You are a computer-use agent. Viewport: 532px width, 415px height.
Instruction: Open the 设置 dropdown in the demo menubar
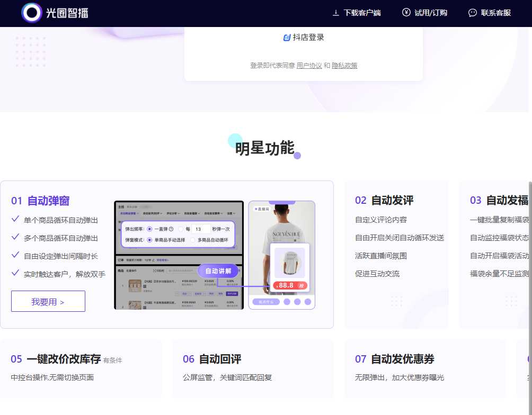coord(230,213)
